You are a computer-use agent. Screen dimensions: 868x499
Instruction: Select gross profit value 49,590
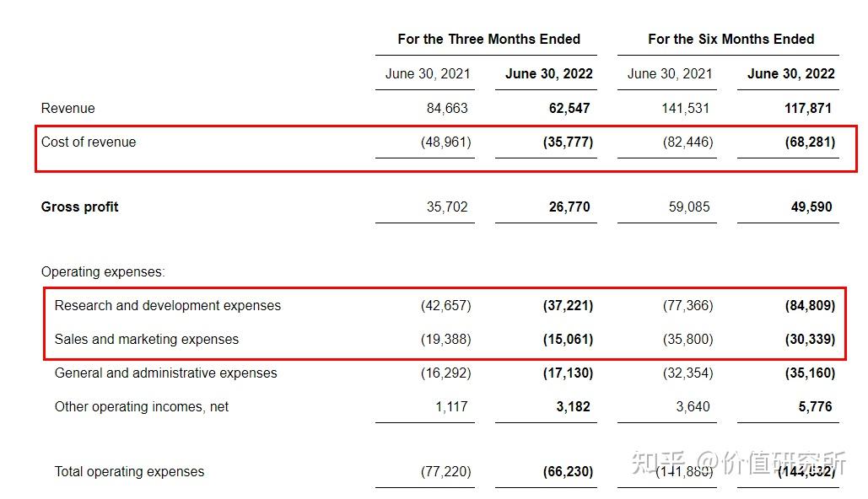tap(811, 207)
